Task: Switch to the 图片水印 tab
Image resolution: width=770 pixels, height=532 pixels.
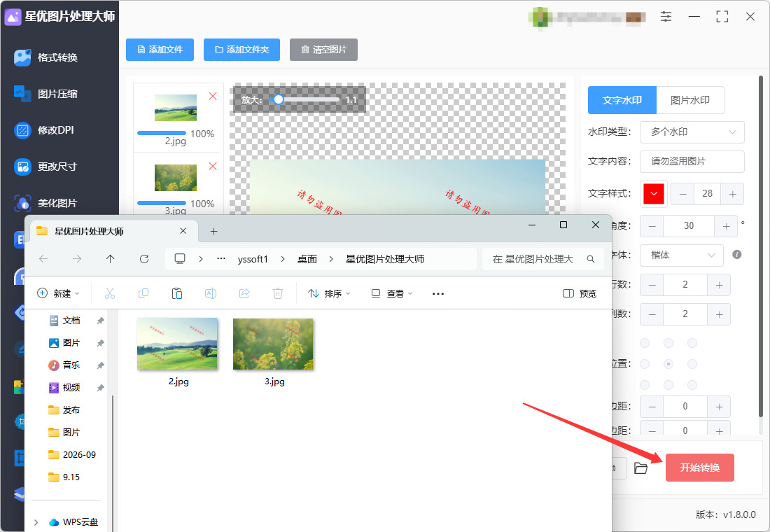Action: click(690, 100)
